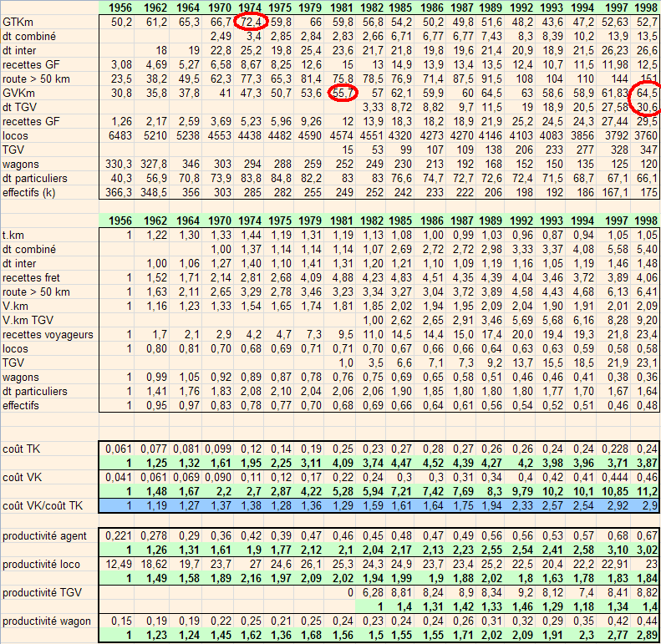Select V.km TGV index 9,20

(x=647, y=320)
